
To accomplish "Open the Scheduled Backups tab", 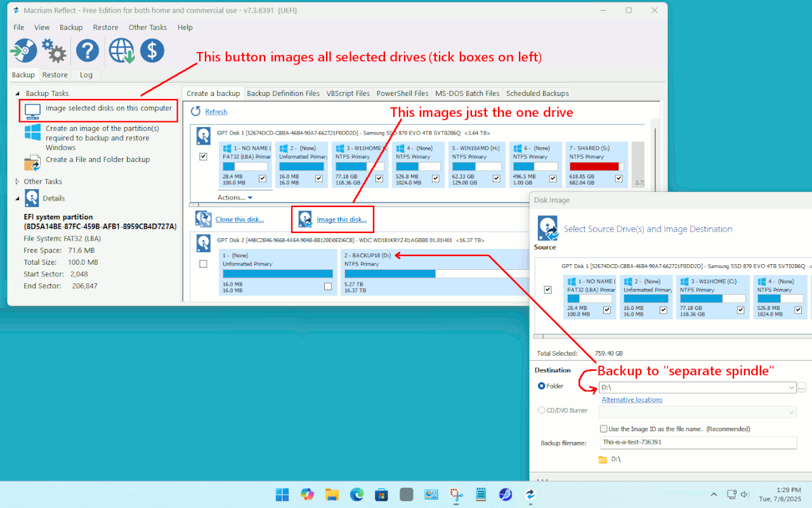I will (538, 93).
